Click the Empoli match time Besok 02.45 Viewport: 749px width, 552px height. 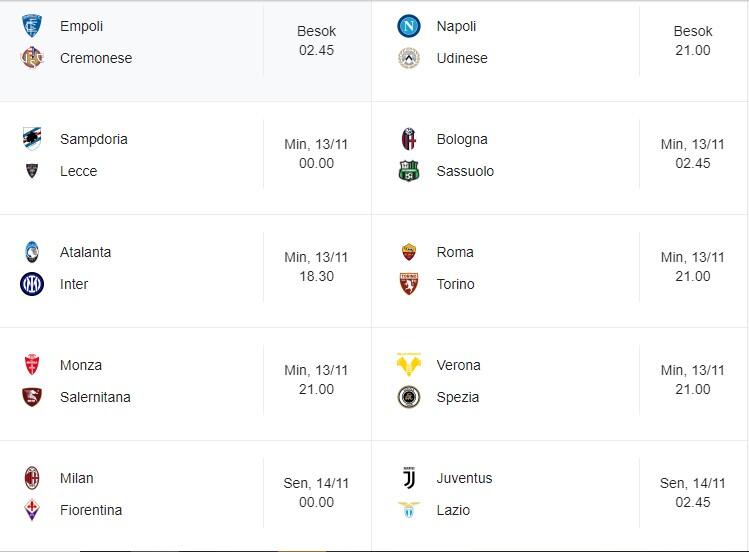coord(316,41)
